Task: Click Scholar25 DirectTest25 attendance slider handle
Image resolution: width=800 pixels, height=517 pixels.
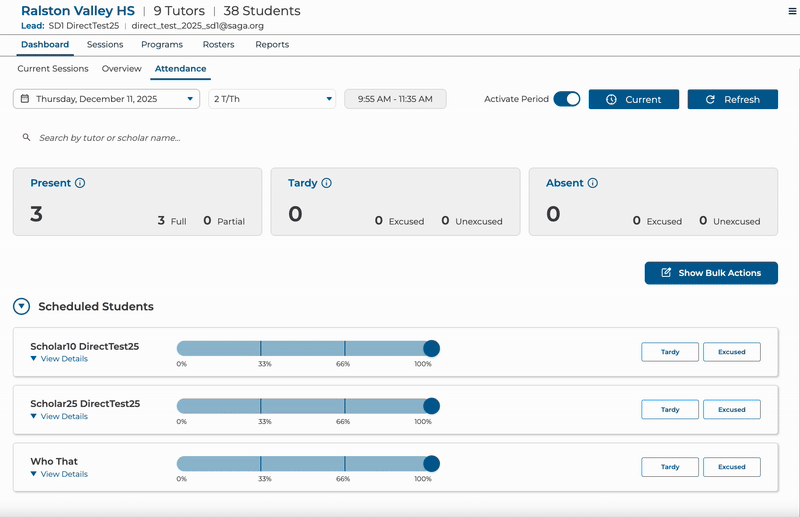Action: (x=432, y=406)
